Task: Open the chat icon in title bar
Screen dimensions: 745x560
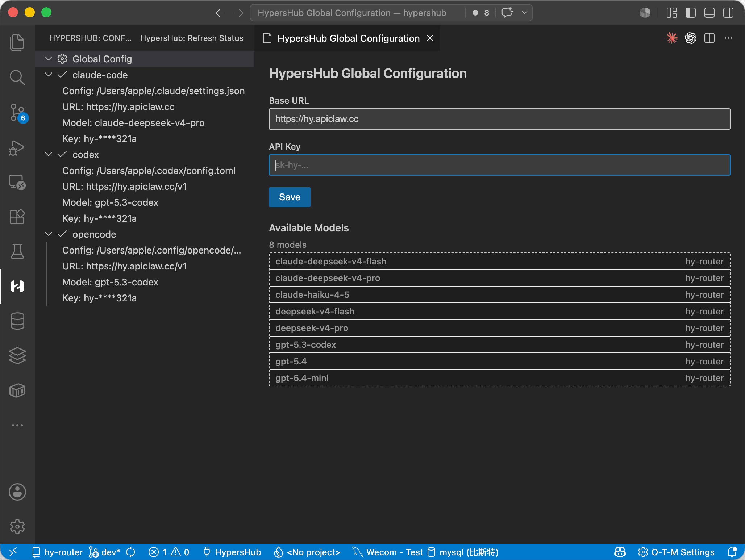Action: [507, 13]
